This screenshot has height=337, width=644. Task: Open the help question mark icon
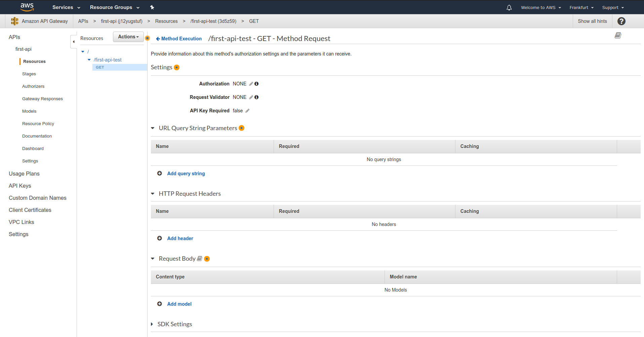[x=621, y=21]
